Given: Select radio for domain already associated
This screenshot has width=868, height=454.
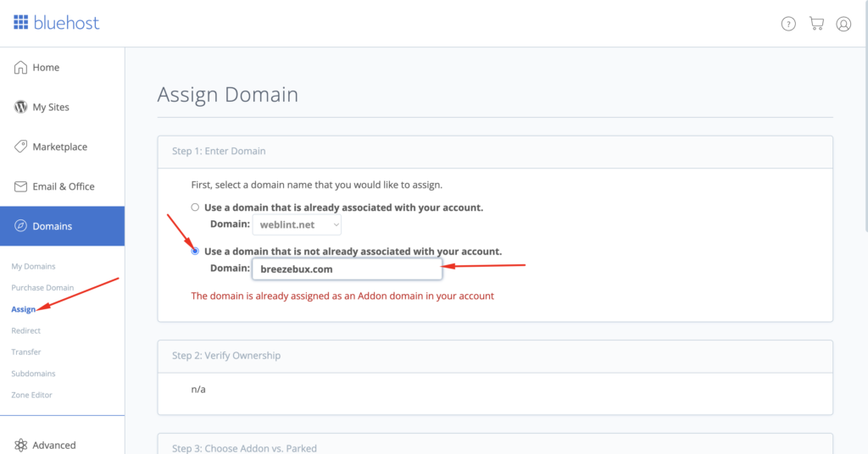Looking at the screenshot, I should [195, 208].
